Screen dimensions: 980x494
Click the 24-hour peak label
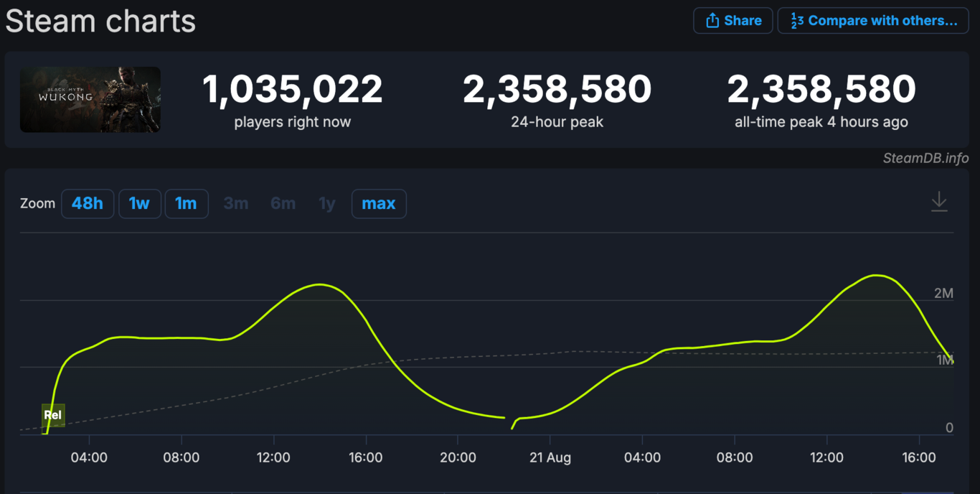coord(557,122)
